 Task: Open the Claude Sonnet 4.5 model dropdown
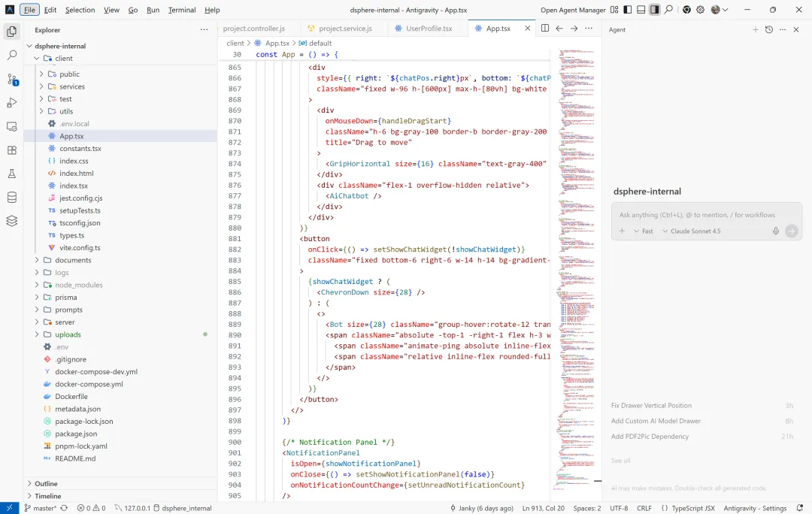pyautogui.click(x=691, y=231)
